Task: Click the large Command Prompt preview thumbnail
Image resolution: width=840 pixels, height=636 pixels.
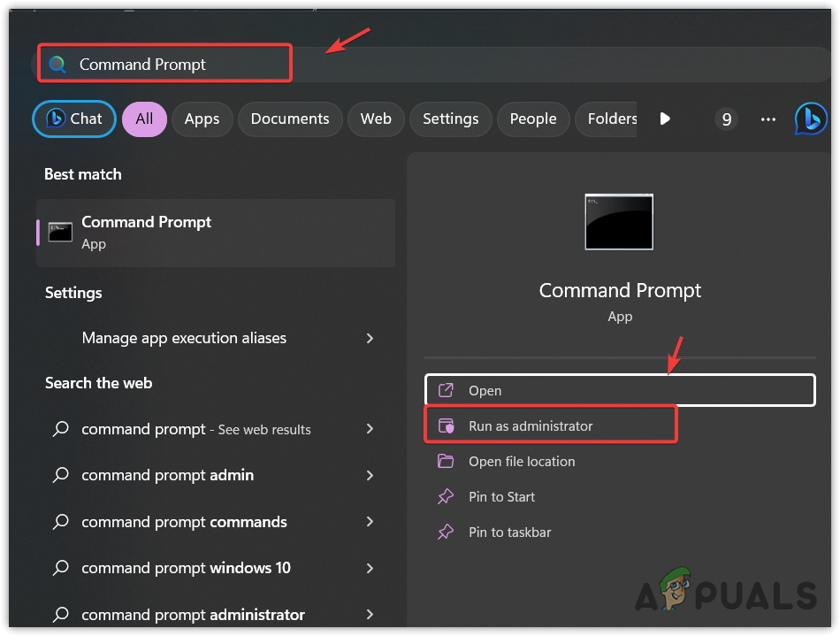Action: pyautogui.click(x=619, y=222)
